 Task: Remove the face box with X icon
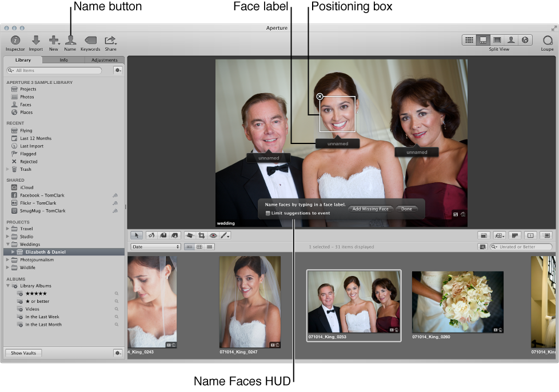320,97
